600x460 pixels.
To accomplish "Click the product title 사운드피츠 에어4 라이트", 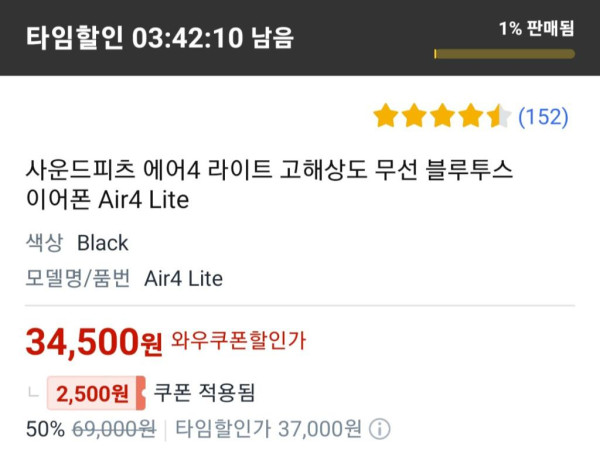I will click(x=269, y=184).
